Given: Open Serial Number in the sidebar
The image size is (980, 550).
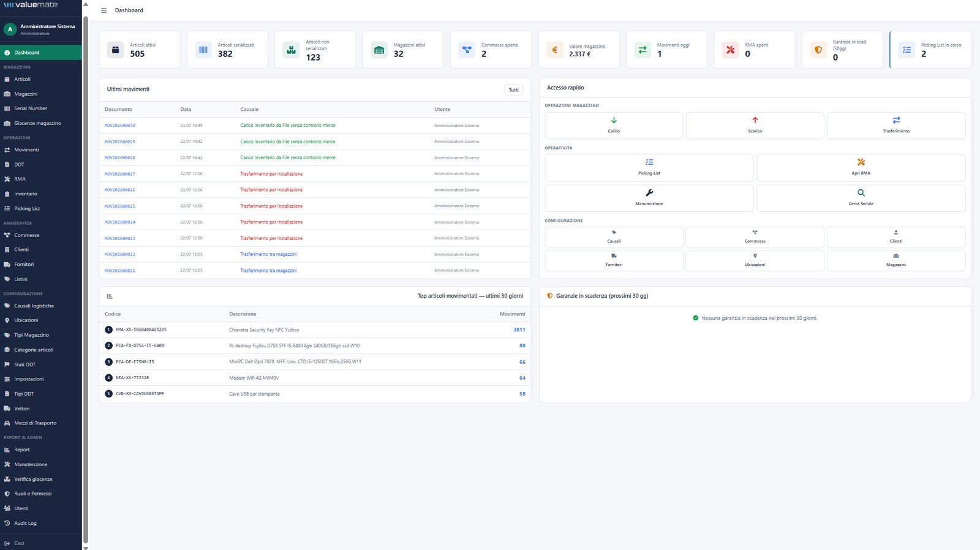Looking at the screenshot, I should [x=40, y=108].
